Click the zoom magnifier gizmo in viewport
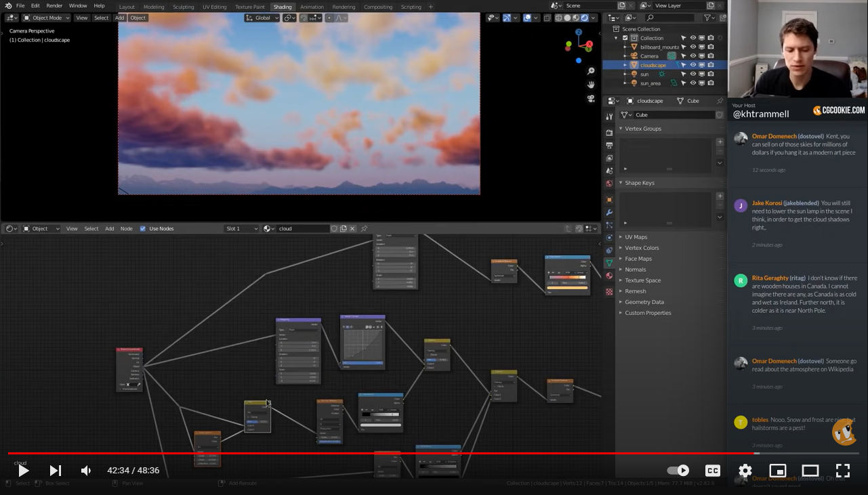This screenshot has width=868, height=495. pos(591,71)
